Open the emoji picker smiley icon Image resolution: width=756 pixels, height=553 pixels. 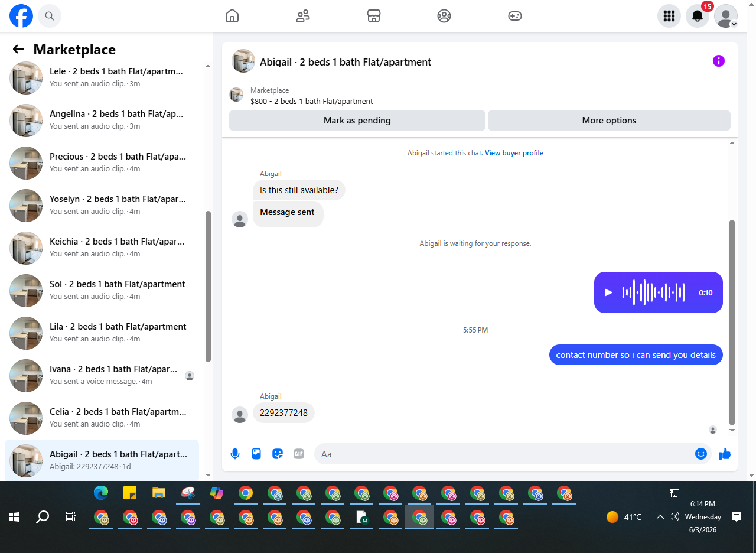coord(701,454)
